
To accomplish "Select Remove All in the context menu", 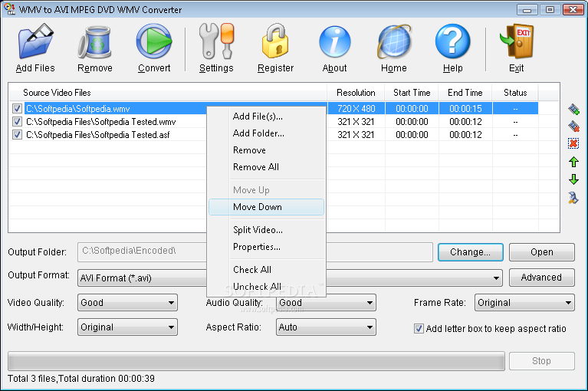I will (266, 167).
